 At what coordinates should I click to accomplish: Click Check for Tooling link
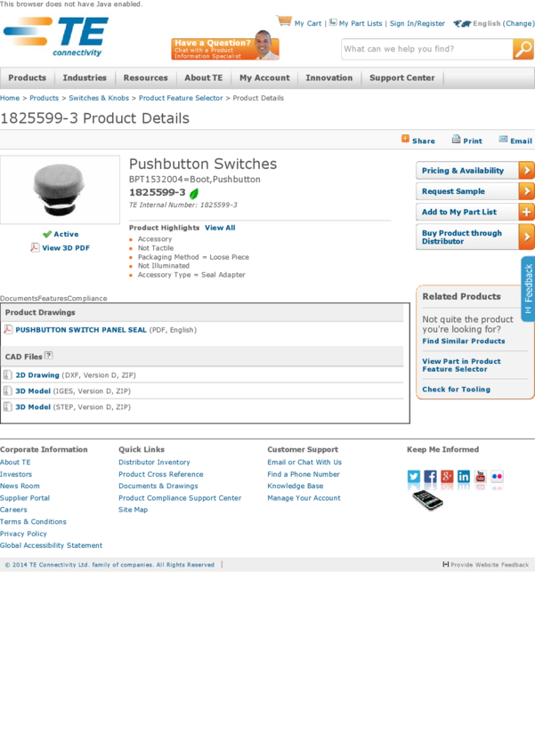pos(457,389)
